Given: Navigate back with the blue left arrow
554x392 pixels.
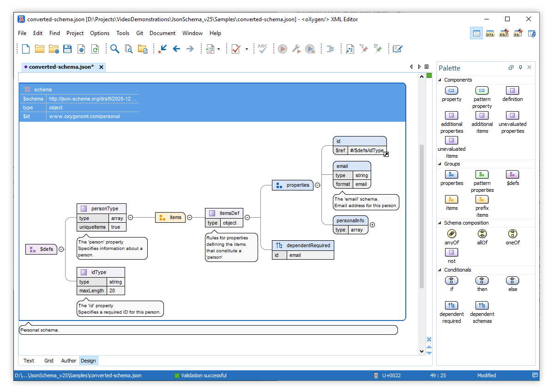Looking at the screenshot, I should 176,49.
